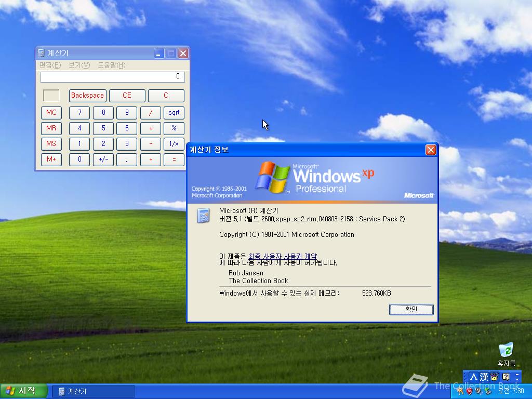Click the 시작 Start button
Viewport: 532px width, 399px height.
(23, 391)
